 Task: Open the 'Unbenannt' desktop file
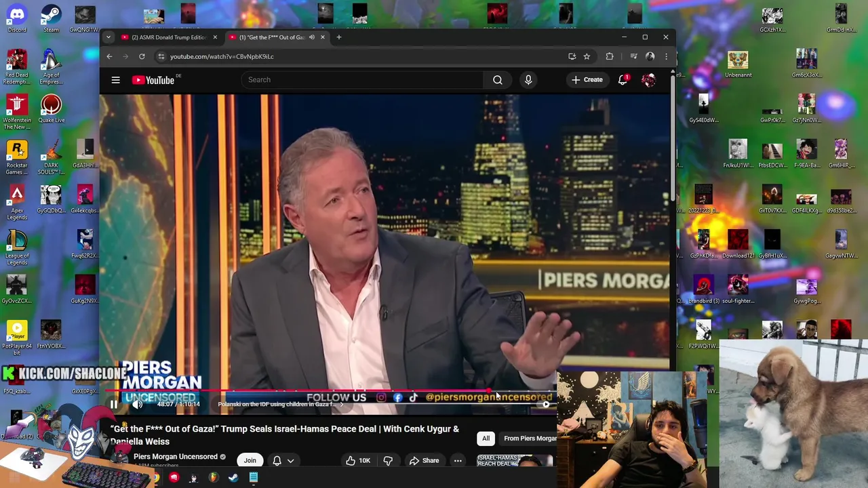(738, 64)
